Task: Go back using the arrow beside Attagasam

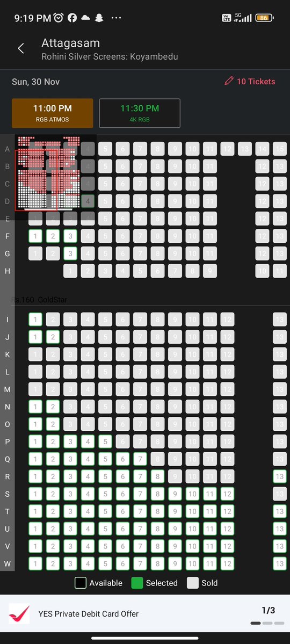Action: click(x=20, y=48)
